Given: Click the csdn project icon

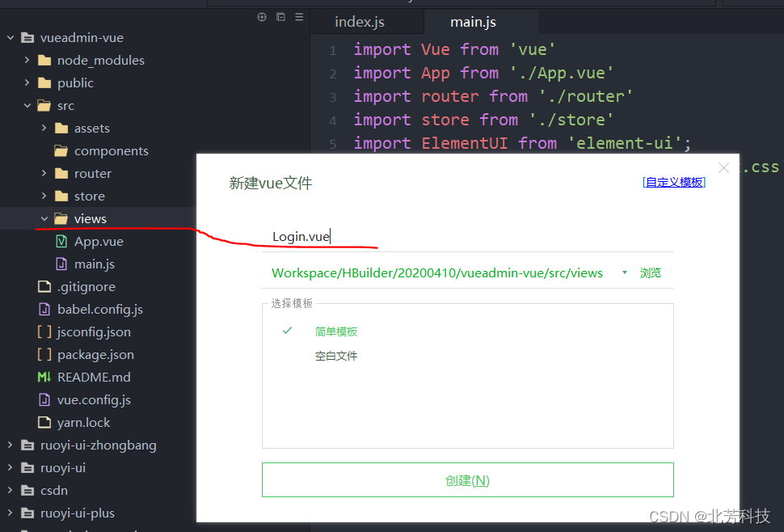Looking at the screenshot, I should click(x=27, y=491).
